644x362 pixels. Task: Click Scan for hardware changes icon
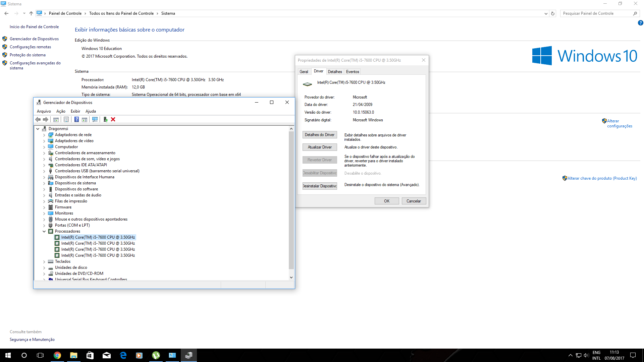point(95,120)
